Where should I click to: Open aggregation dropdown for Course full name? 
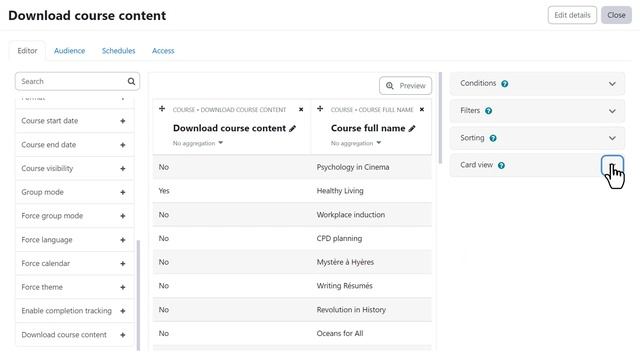pos(356,143)
